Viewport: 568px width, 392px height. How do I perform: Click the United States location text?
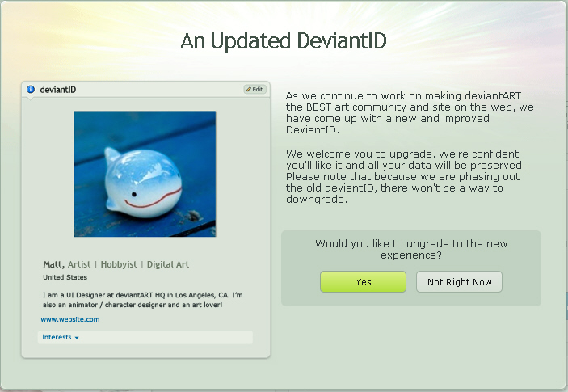point(65,277)
